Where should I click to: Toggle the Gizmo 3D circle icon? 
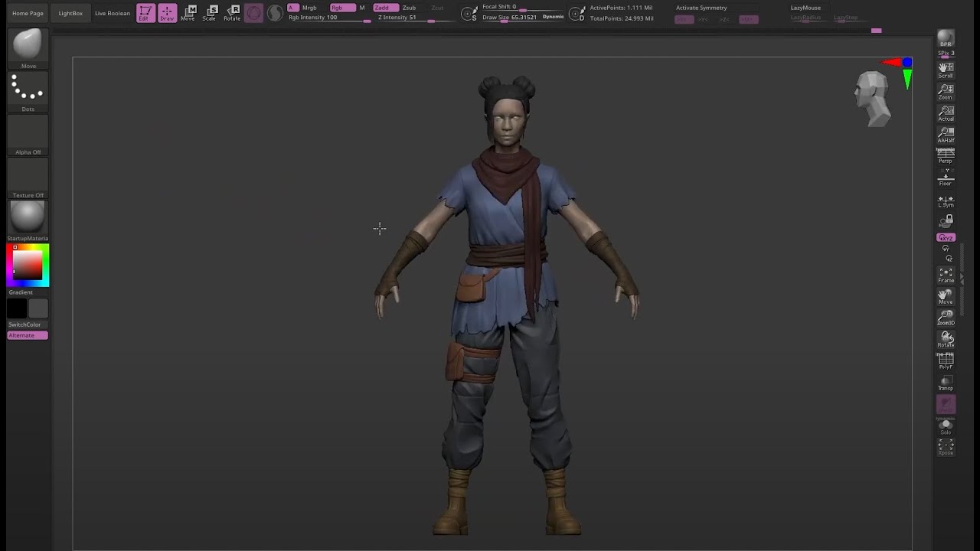(253, 13)
